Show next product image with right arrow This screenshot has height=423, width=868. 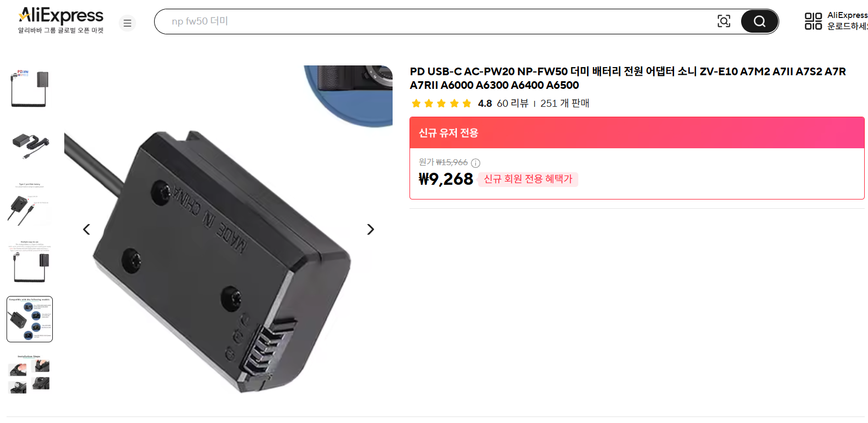(371, 229)
